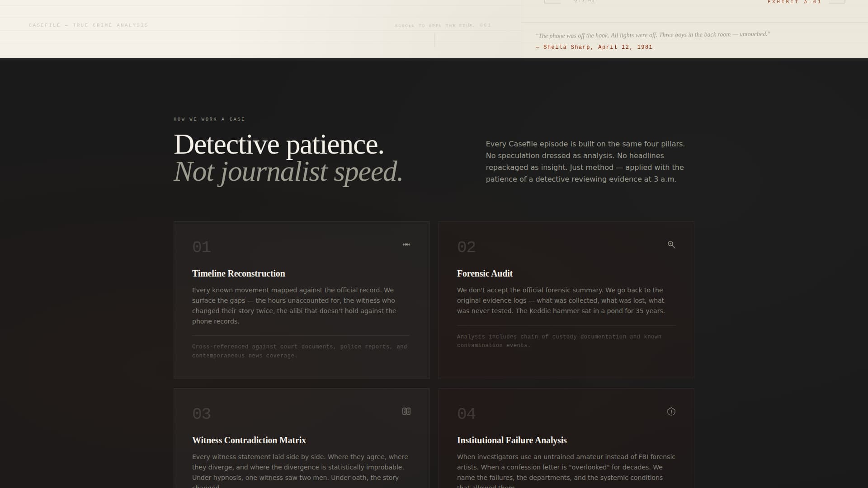
Task: Click the matrix columns icon on card 03
Action: click(x=406, y=411)
